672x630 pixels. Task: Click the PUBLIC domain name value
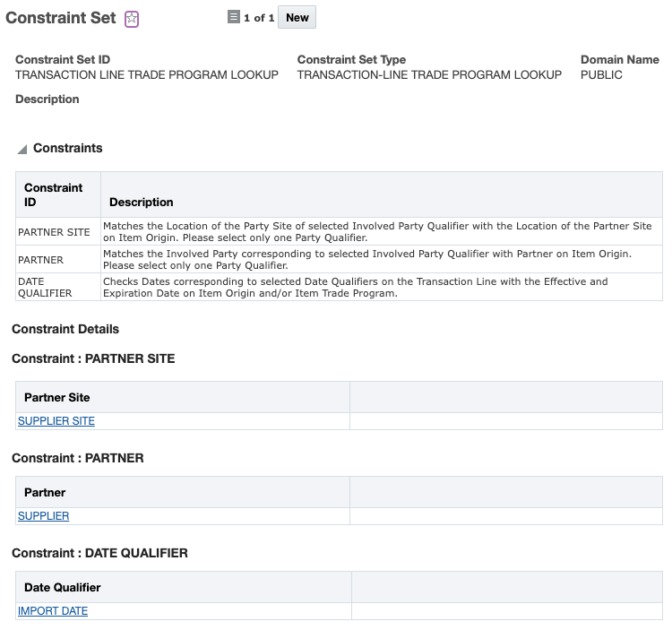[x=601, y=75]
